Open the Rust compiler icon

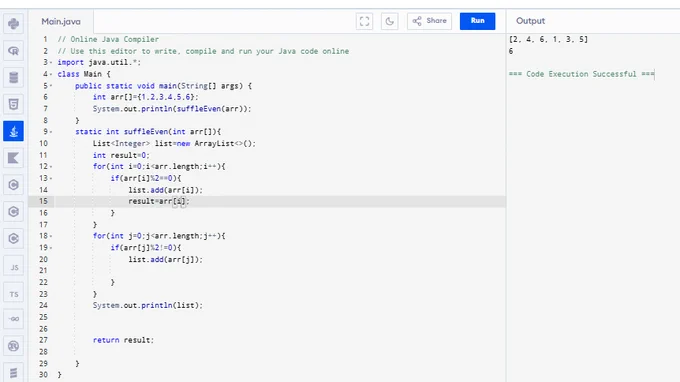point(13,346)
